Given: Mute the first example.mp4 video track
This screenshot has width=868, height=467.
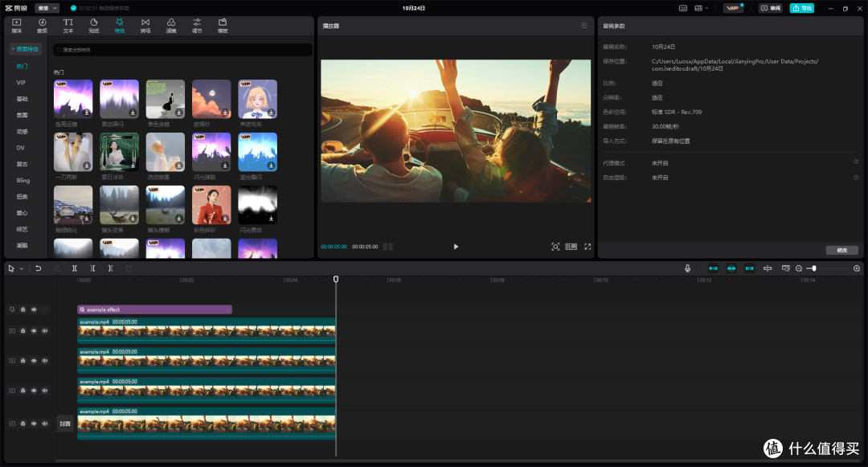Looking at the screenshot, I should pos(45,330).
